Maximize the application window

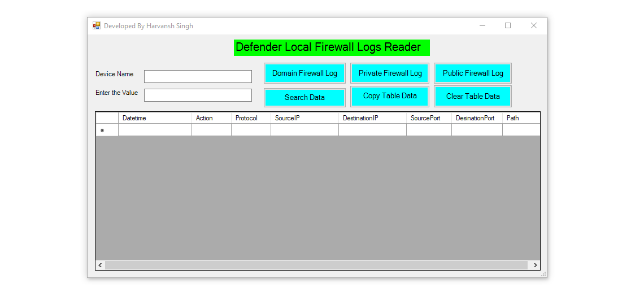click(508, 25)
